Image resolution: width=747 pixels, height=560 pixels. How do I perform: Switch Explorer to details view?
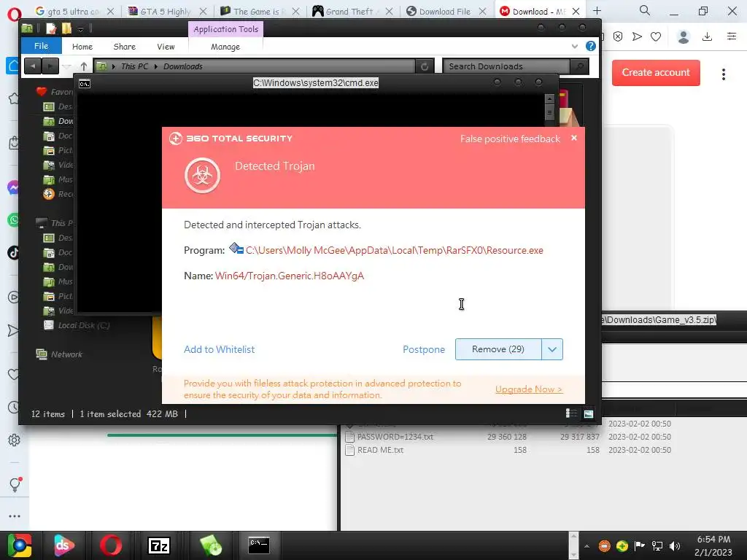[571, 414]
